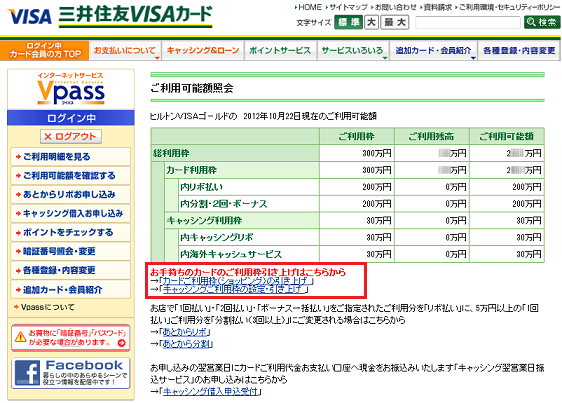Click the ご利用可能額照会 page heading
This screenshot has height=403, width=562.
coord(192,88)
